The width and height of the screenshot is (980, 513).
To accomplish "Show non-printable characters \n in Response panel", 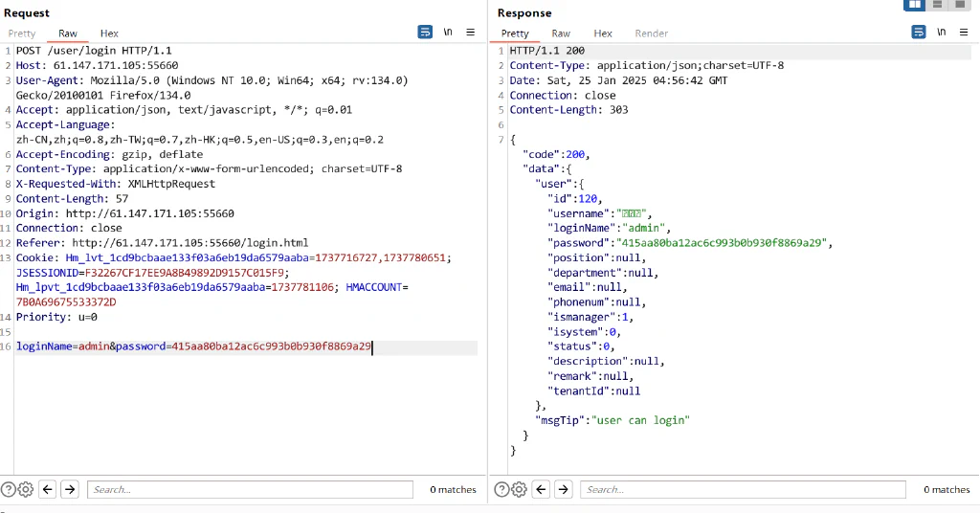I will (942, 32).
